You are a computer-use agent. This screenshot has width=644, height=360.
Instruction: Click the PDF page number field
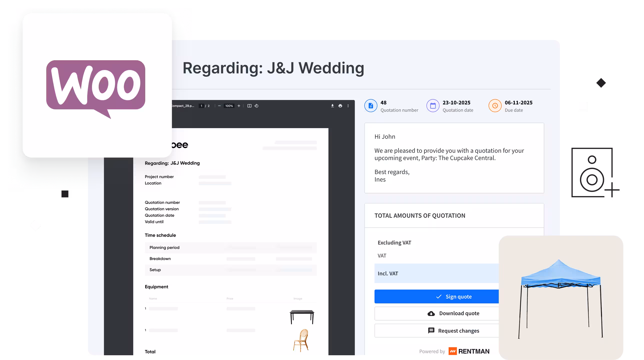coord(201,106)
